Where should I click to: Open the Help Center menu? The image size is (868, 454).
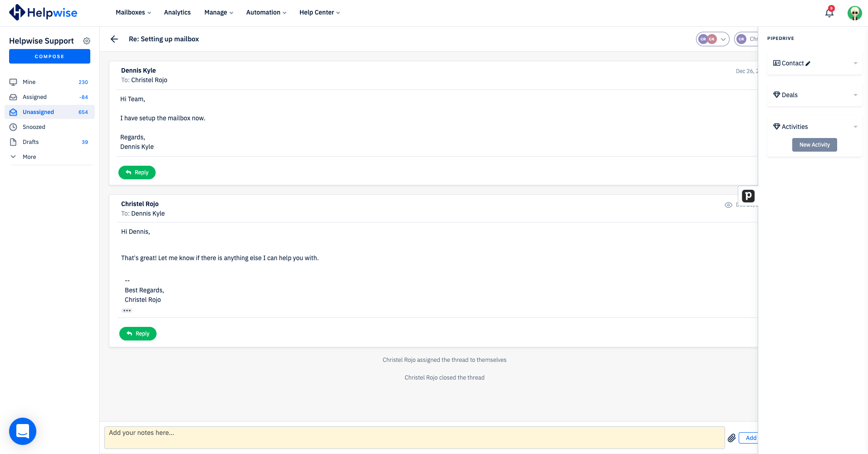[319, 12]
